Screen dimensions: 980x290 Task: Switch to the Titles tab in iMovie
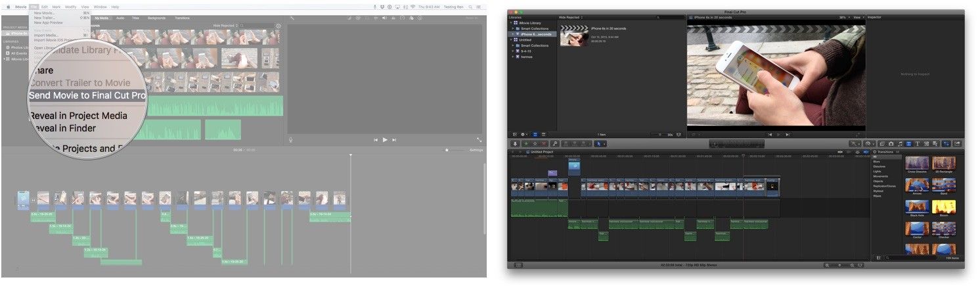135,18
